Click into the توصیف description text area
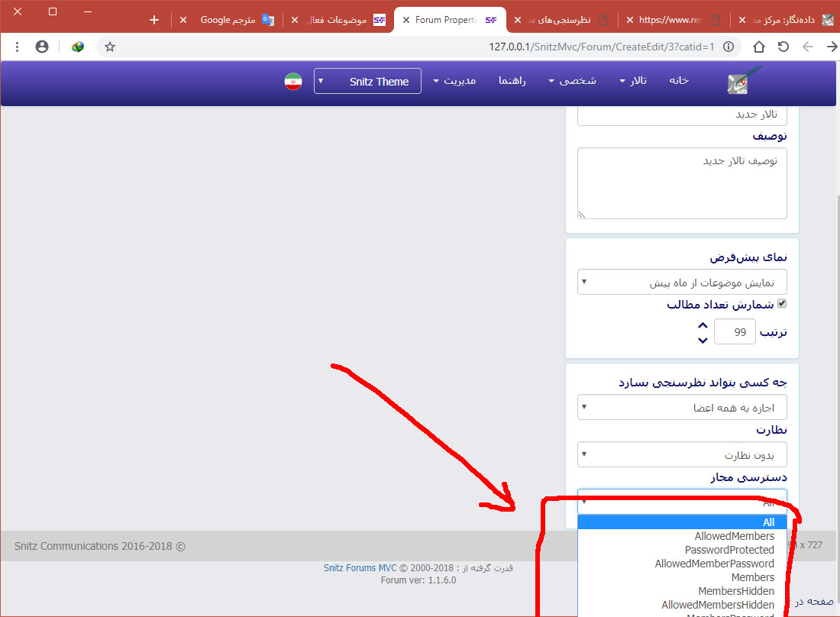840x617 pixels. tap(682, 183)
